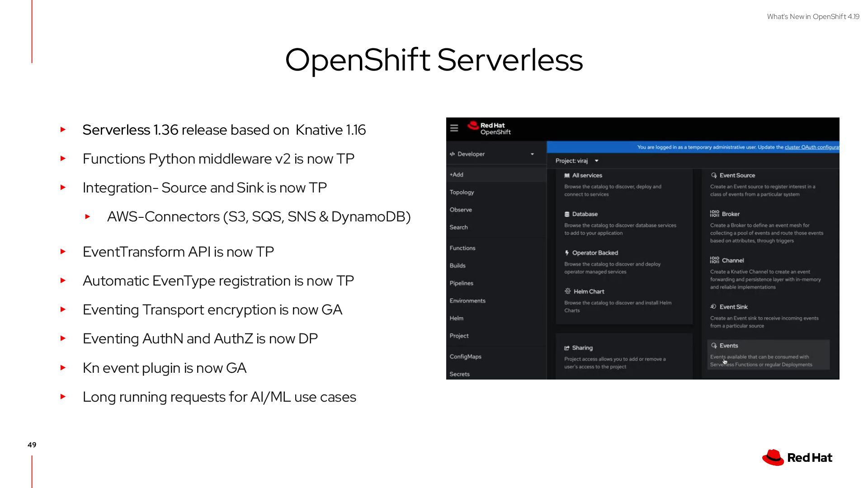Click 'Automatic EvenType registration is now TP'
The height and width of the screenshot is (488, 868).
(218, 281)
